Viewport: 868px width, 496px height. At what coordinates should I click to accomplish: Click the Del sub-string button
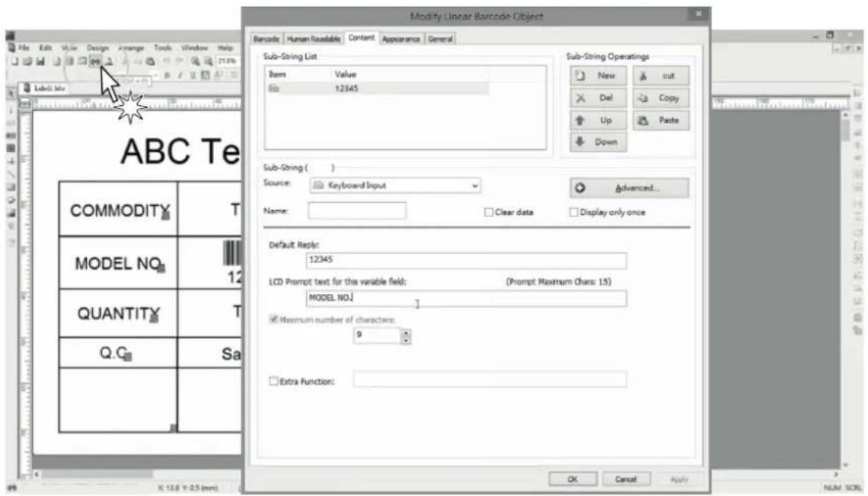(598, 98)
